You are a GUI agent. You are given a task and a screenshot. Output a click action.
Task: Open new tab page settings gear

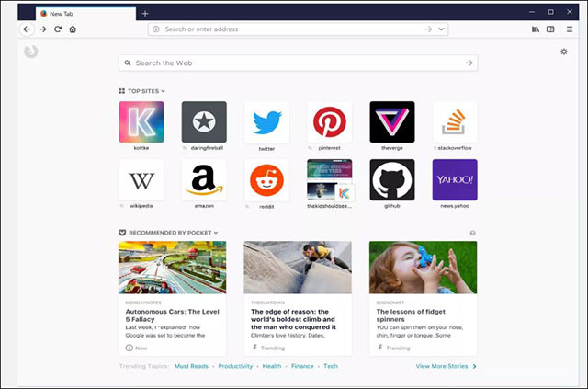(x=564, y=51)
